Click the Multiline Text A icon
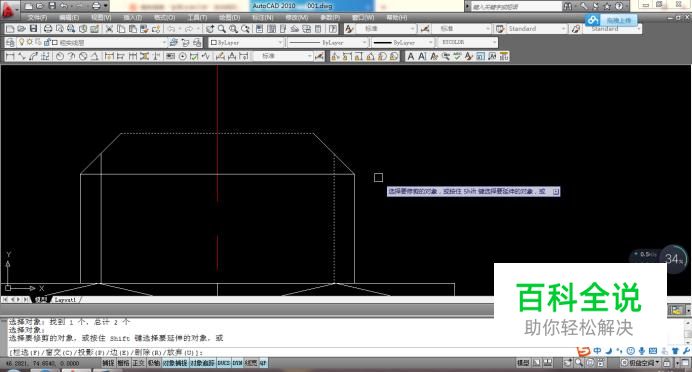692x372 pixels. 410,56
